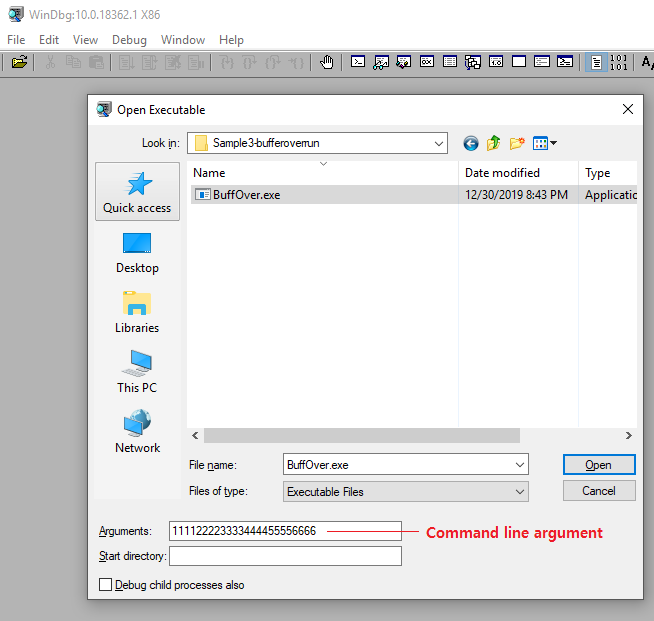
Task: Open the Help menu
Action: pos(231,40)
